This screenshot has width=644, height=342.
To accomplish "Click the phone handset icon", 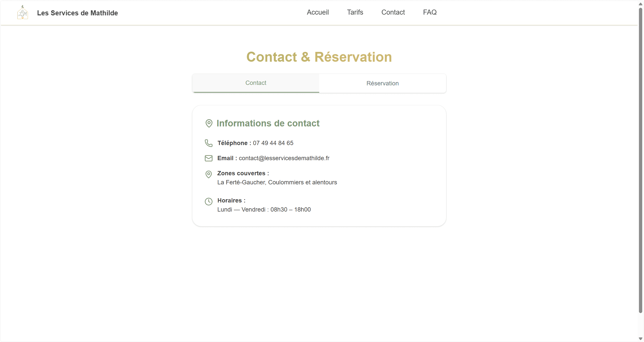I will [x=209, y=143].
